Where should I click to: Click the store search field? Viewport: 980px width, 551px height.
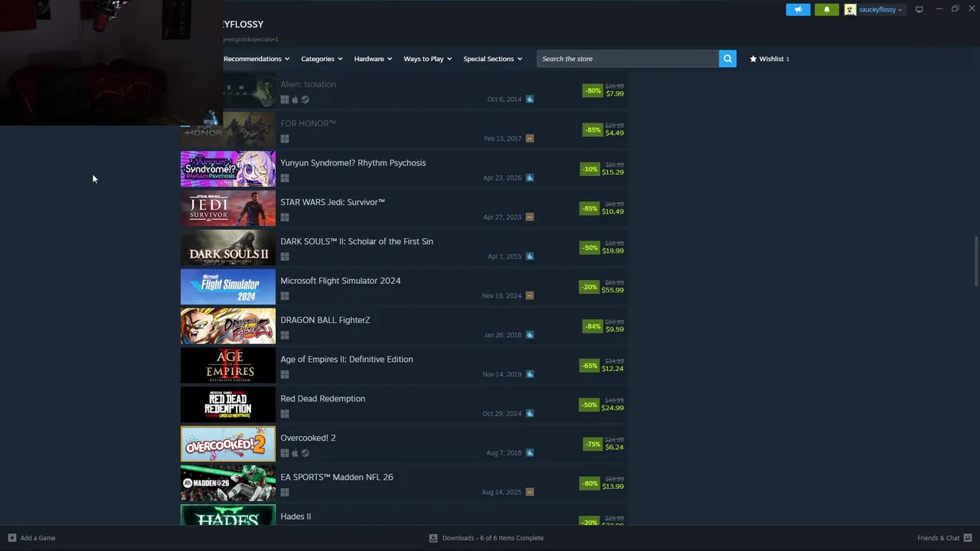628,59
